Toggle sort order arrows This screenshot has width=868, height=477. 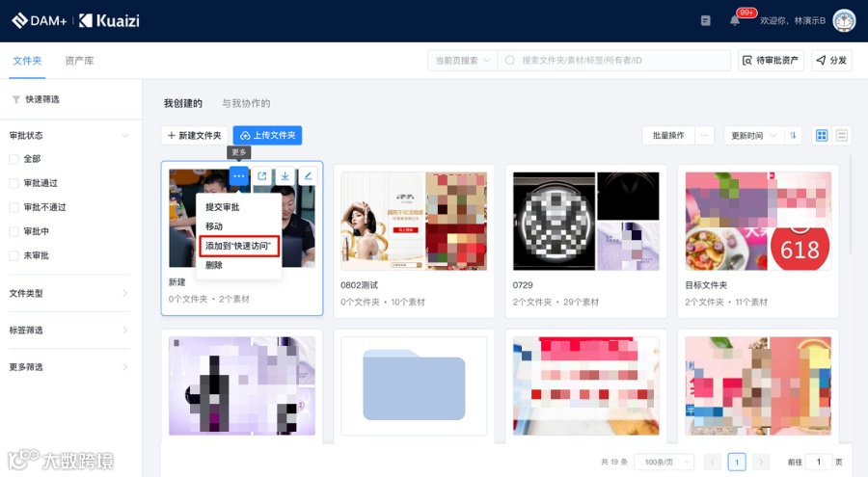pos(793,135)
